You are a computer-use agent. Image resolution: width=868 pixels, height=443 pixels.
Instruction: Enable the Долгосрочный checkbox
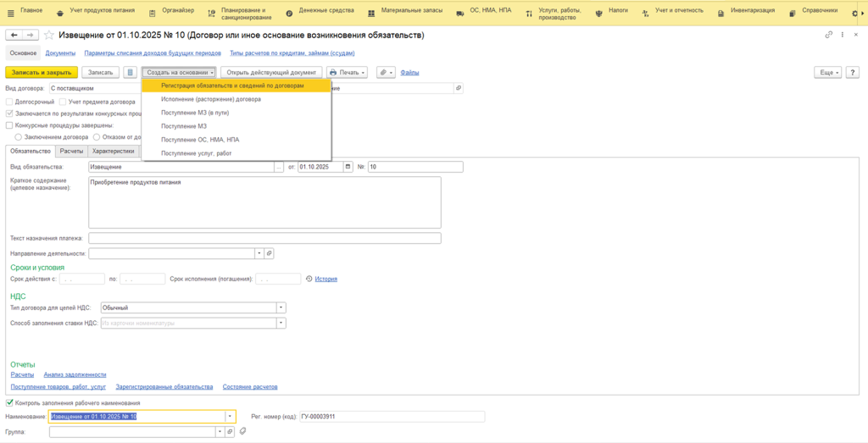click(x=9, y=102)
